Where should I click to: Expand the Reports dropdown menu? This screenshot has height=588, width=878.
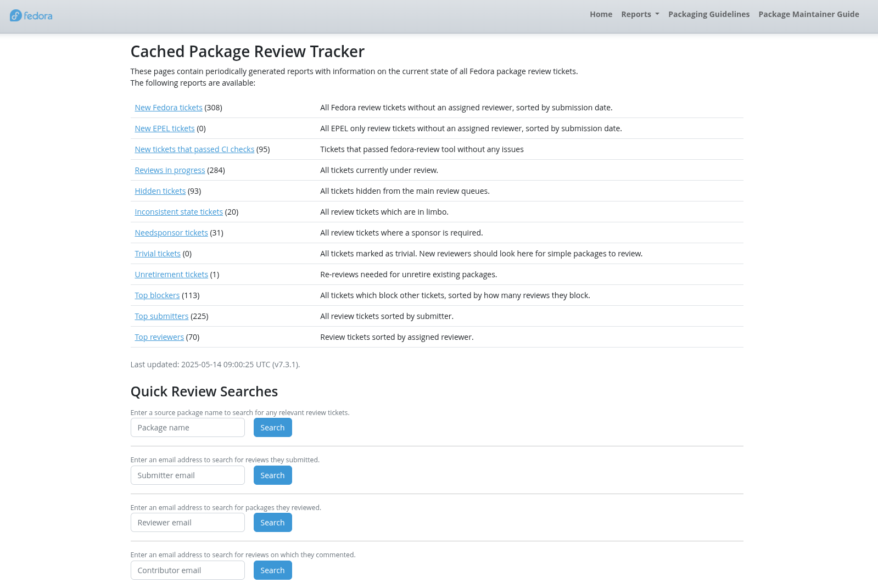640,14
